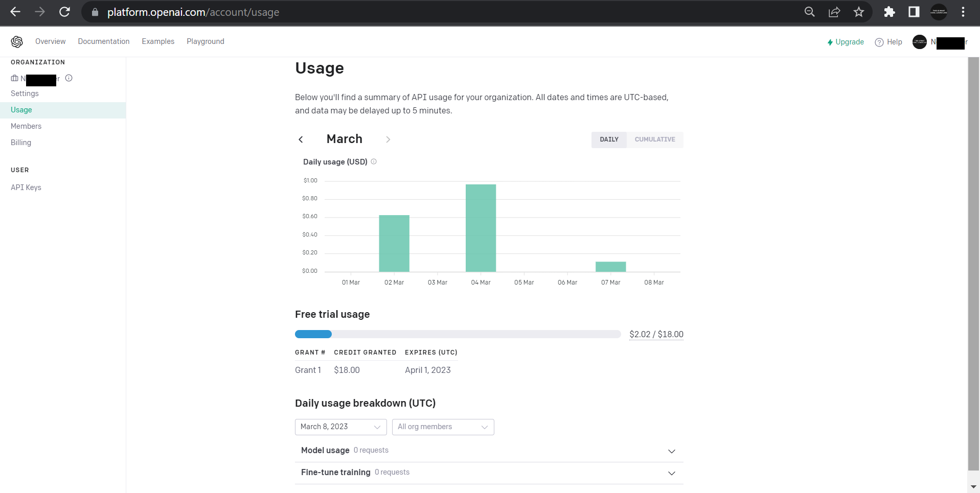The image size is (980, 493).
Task: Click the Upgrade lightning icon
Action: [x=830, y=42]
